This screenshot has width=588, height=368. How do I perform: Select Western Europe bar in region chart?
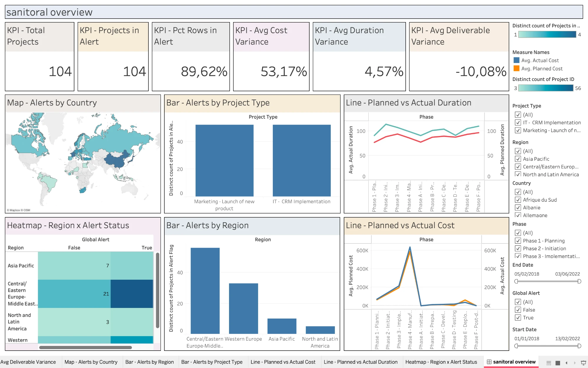[243, 309]
